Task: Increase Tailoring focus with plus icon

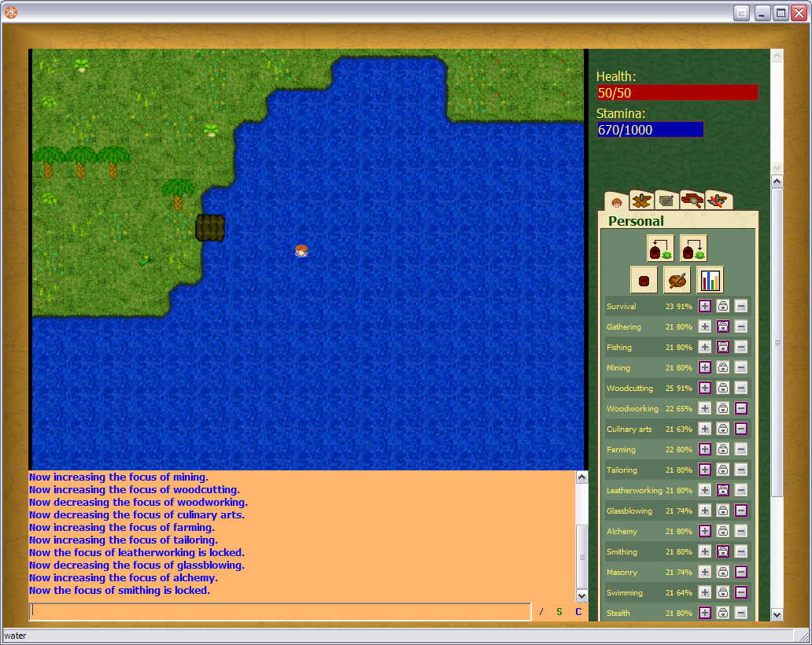Action: coord(705,470)
